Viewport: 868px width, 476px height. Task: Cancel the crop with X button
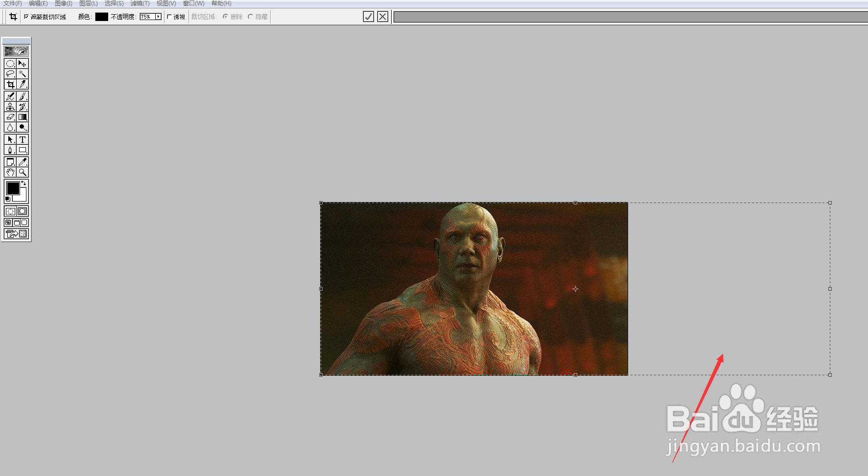tap(383, 17)
